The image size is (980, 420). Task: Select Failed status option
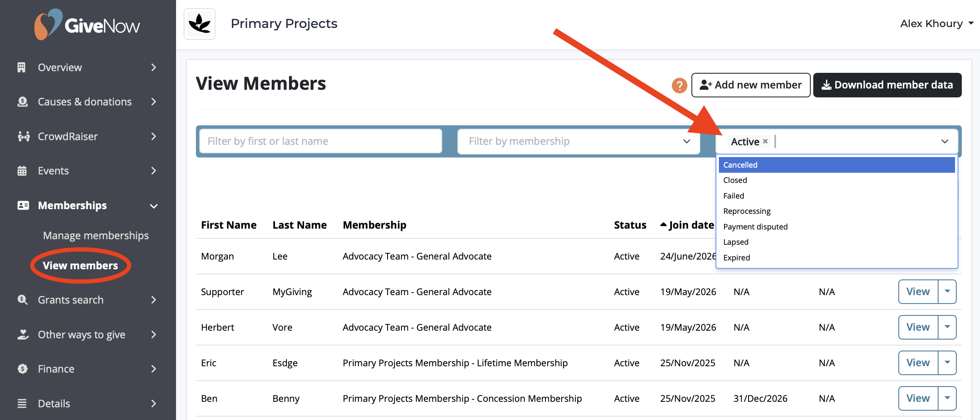tap(837, 196)
